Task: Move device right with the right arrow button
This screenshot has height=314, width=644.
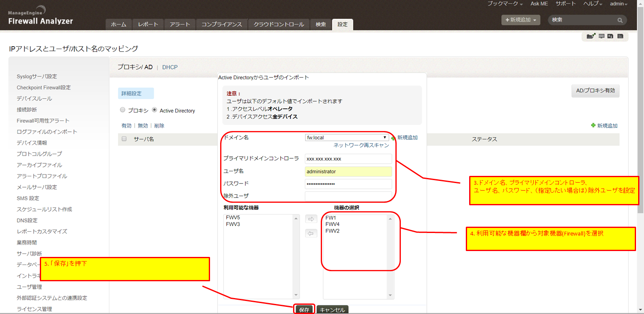Action: click(x=311, y=219)
